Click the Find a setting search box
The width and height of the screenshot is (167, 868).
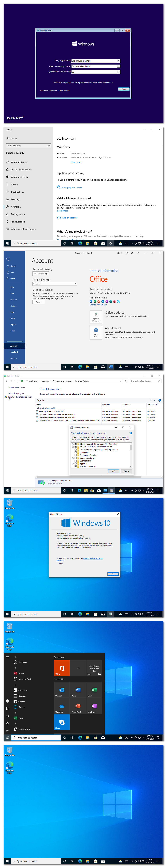(x=28, y=145)
